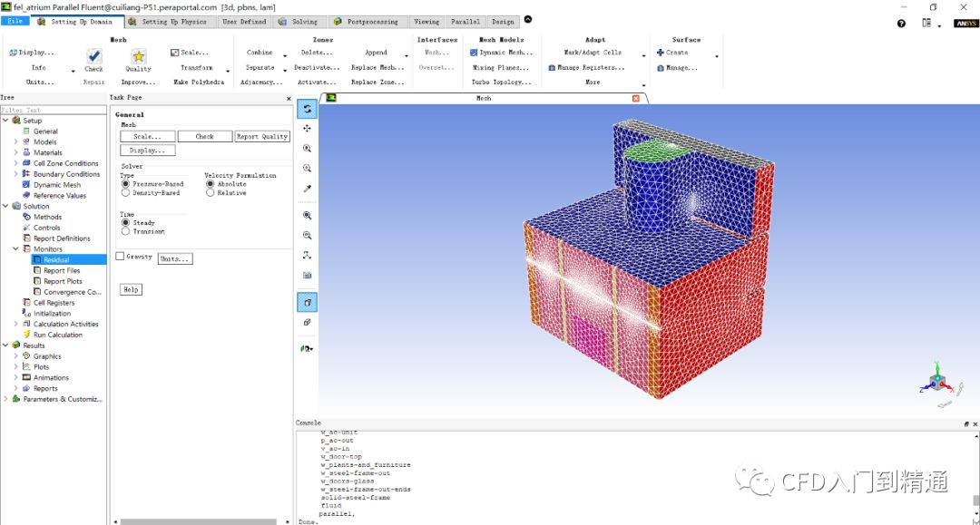Click the Display... button in Task Page
980x525 pixels.
[x=148, y=151]
